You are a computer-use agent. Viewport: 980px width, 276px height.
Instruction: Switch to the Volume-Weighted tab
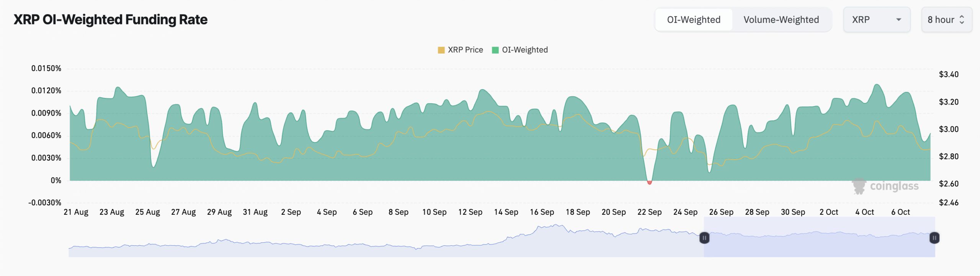(x=781, y=20)
